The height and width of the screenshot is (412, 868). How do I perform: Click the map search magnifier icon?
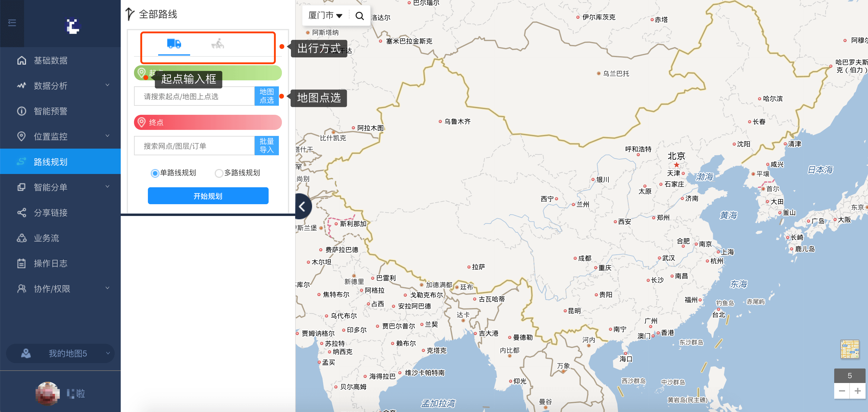point(359,16)
